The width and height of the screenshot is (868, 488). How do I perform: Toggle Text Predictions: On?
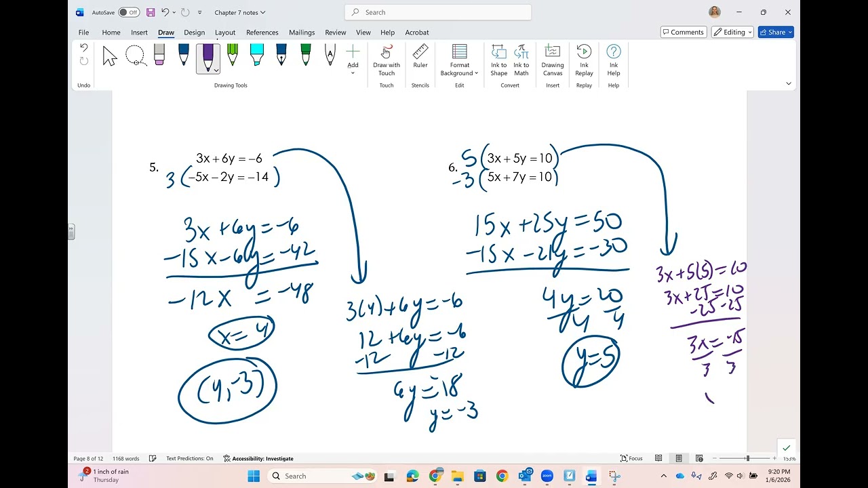point(189,459)
